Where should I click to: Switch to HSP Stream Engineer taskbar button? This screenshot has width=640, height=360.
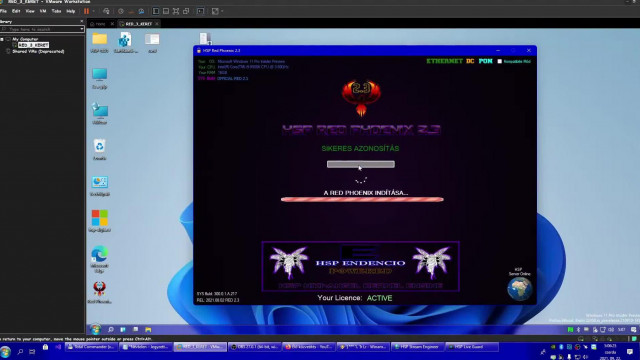[x=417, y=347]
